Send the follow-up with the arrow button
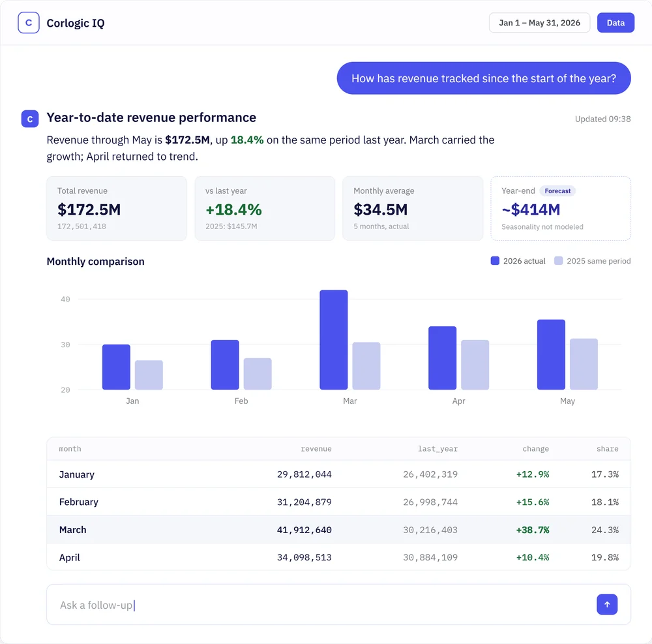This screenshot has width=652, height=644. [x=606, y=604]
